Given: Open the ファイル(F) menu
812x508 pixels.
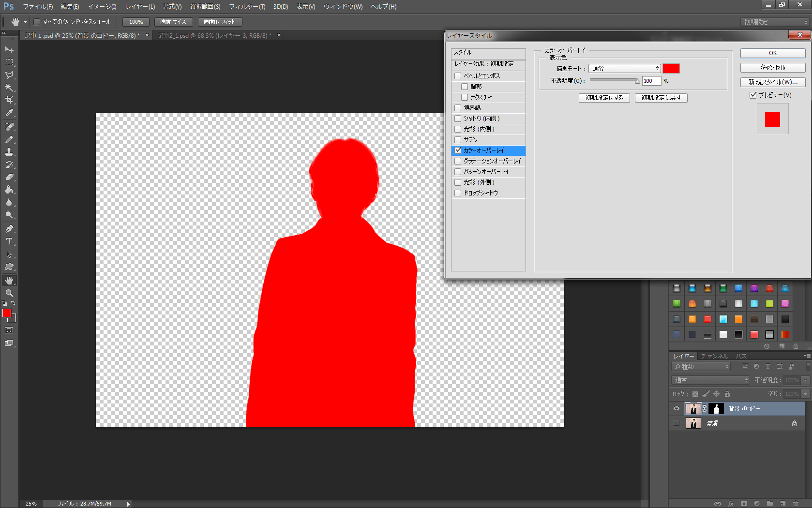Looking at the screenshot, I should click(x=38, y=7).
